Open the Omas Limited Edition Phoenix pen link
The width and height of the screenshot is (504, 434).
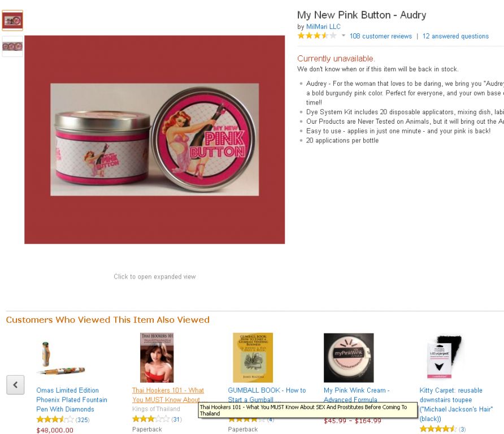pyautogui.click(x=72, y=400)
